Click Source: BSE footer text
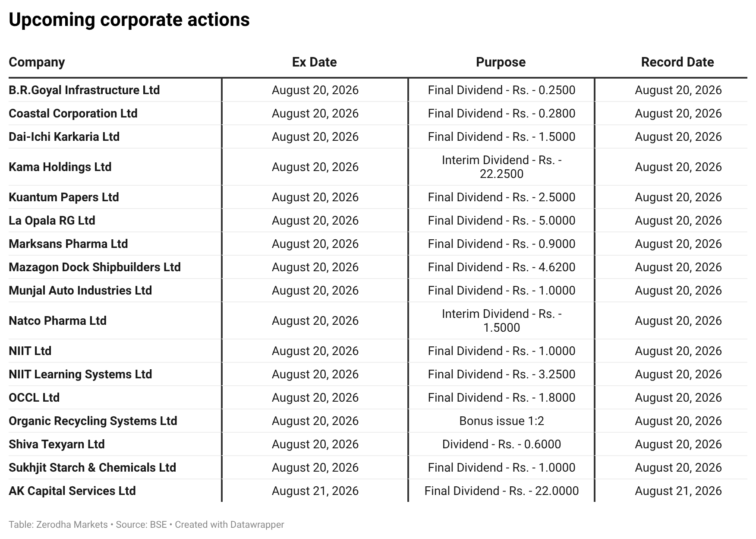 141,525
